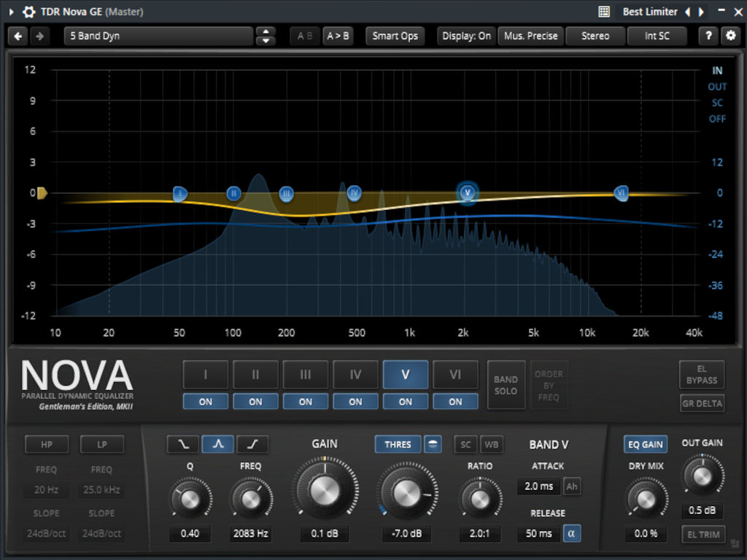The image size is (747, 560).
Task: Select band II node on the graph
Action: click(x=233, y=193)
